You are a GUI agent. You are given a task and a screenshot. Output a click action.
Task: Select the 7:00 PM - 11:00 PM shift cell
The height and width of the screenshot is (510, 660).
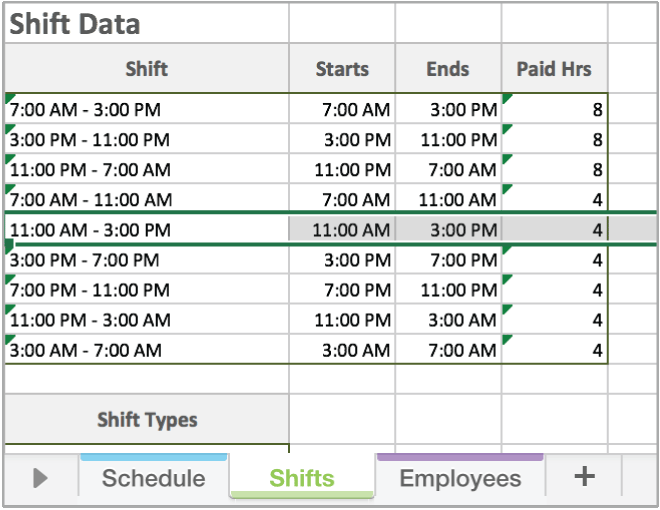[x=146, y=290]
